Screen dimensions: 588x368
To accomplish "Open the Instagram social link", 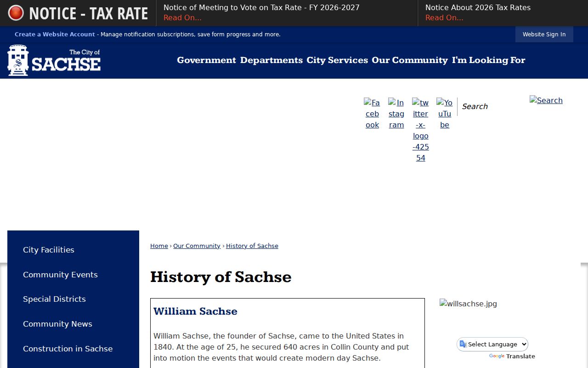I will [396, 114].
